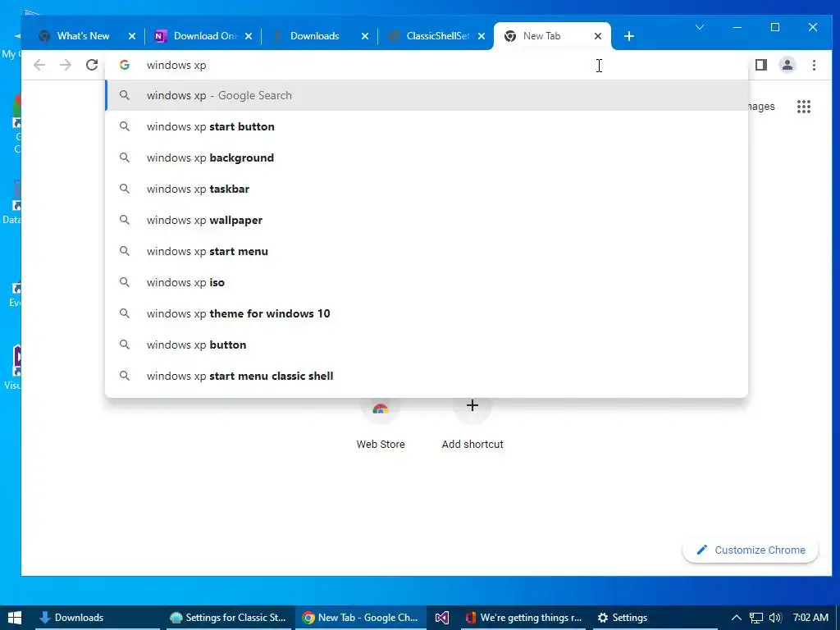Image resolution: width=840 pixels, height=630 pixels.
Task: Show hidden system tray icons
Action: tap(736, 618)
